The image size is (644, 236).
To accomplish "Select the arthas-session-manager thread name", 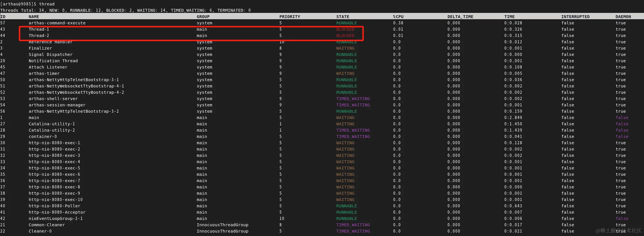I will coord(57,105).
